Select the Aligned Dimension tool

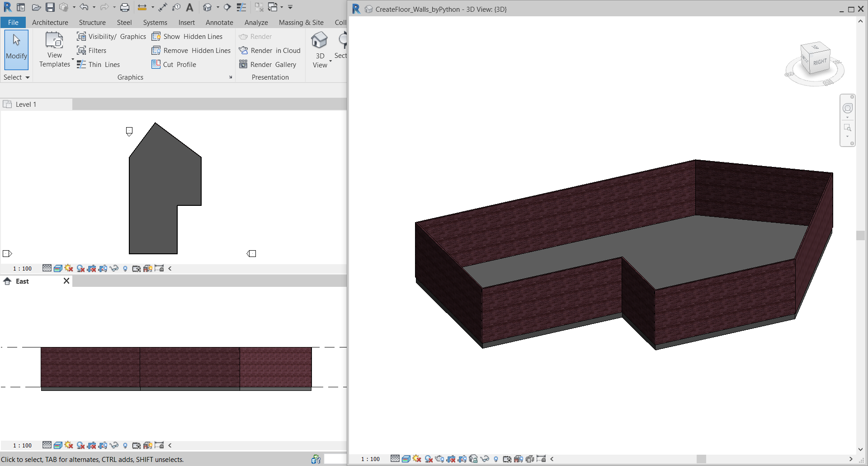tap(163, 7)
